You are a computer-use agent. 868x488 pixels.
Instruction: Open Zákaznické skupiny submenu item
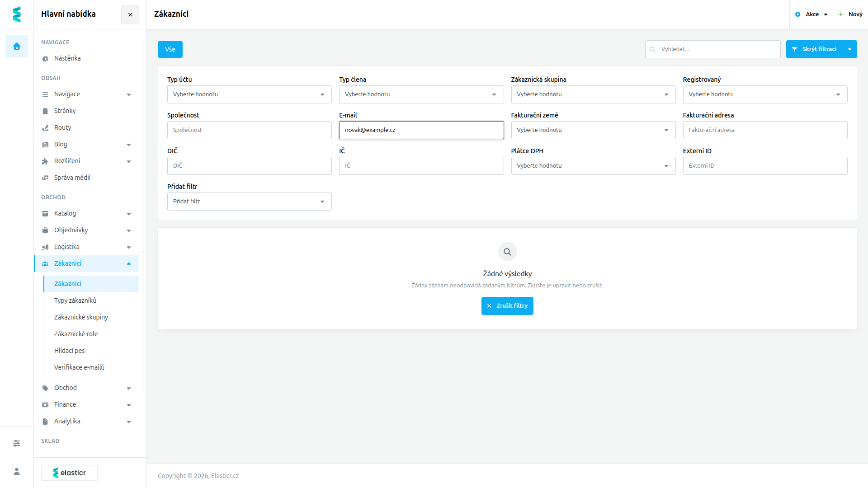81,317
